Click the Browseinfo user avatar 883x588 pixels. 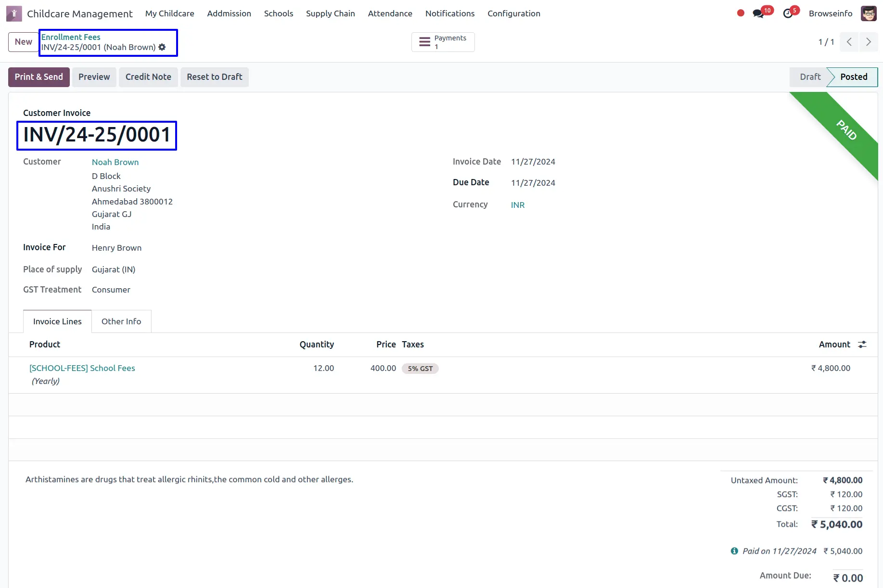tap(868, 13)
